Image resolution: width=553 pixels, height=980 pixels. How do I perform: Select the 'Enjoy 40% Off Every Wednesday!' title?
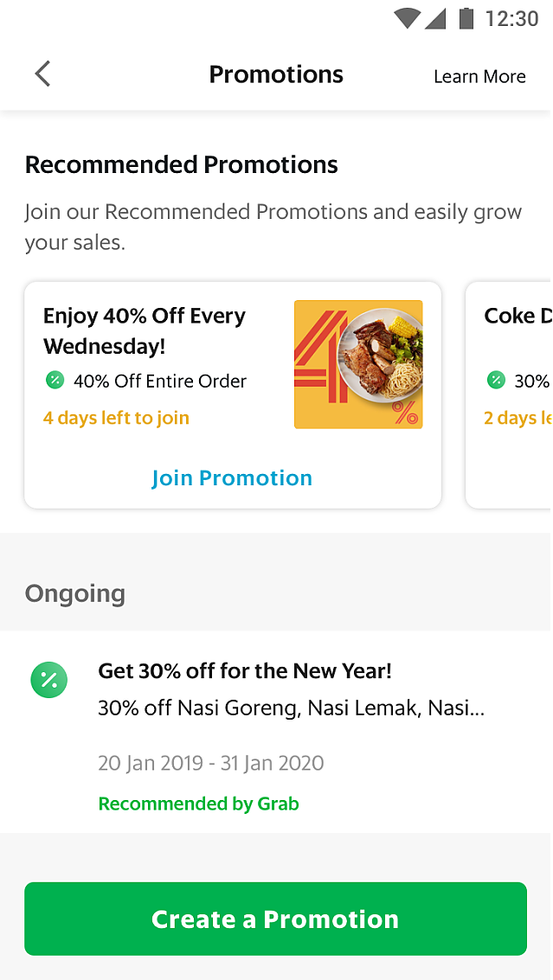[145, 331]
